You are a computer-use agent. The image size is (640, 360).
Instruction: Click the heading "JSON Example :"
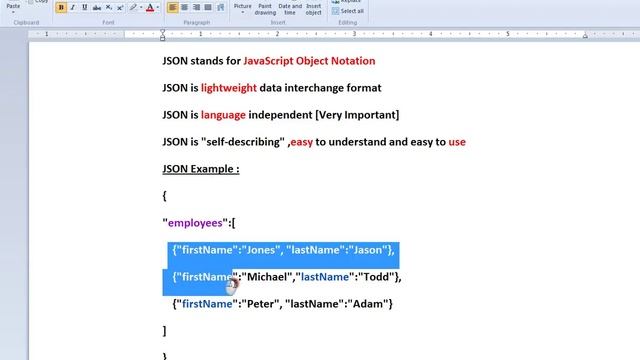coord(201,169)
